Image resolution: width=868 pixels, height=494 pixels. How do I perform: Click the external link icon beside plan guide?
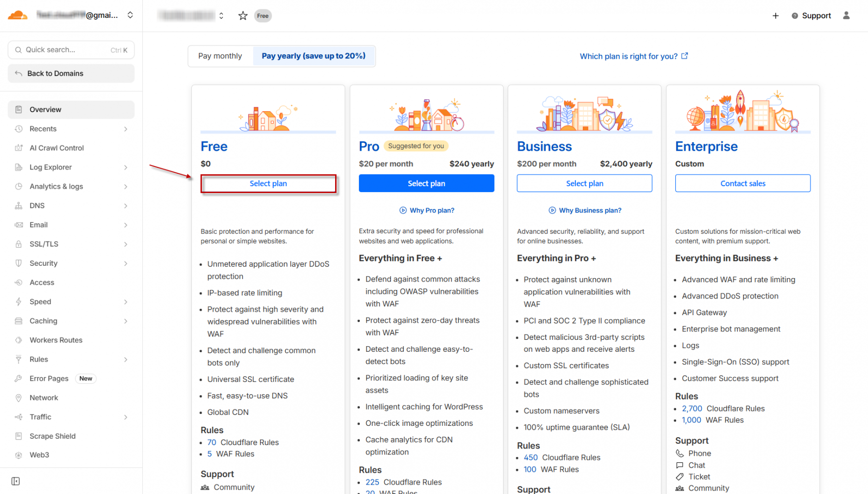click(685, 56)
